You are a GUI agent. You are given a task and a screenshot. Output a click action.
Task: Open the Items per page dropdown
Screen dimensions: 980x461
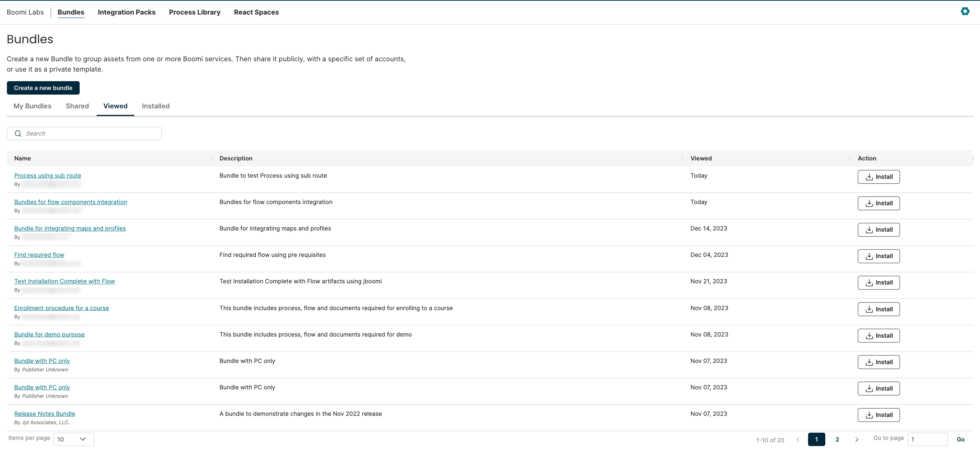tap(74, 439)
